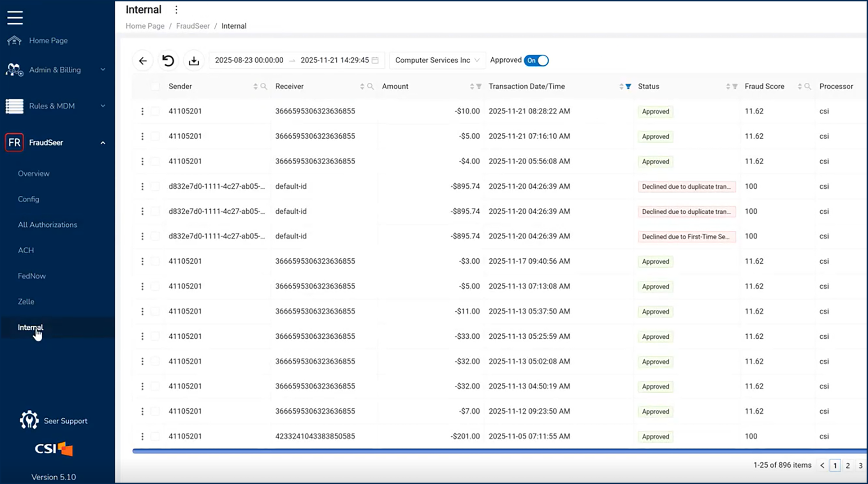
Task: Open search icon in Sender column
Action: click(264, 87)
